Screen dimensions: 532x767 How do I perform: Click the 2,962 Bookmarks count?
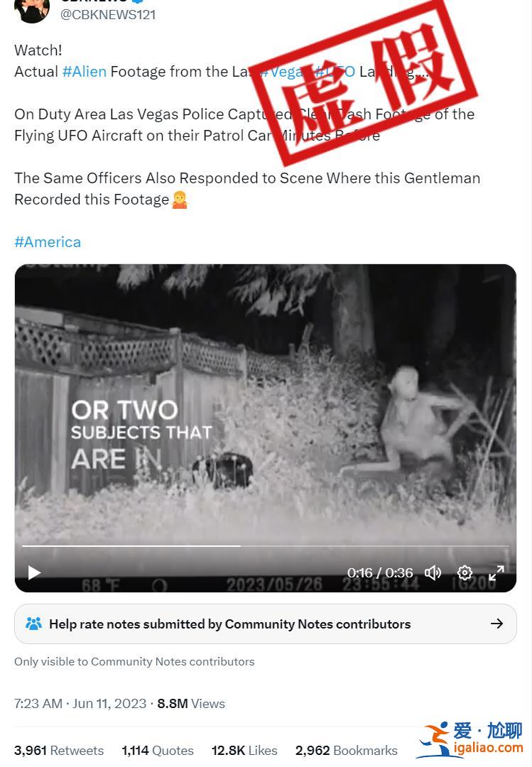[x=346, y=750]
